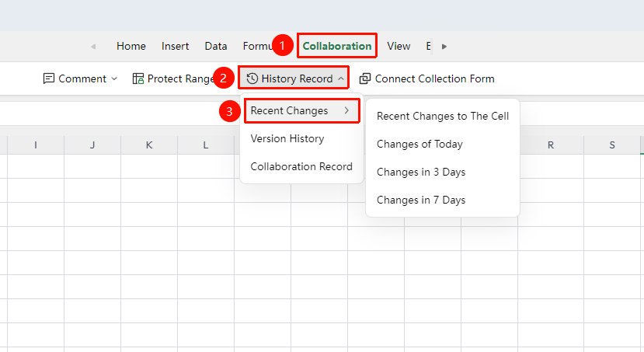The width and height of the screenshot is (644, 352).
Task: Select column L header
Action: click(206, 145)
